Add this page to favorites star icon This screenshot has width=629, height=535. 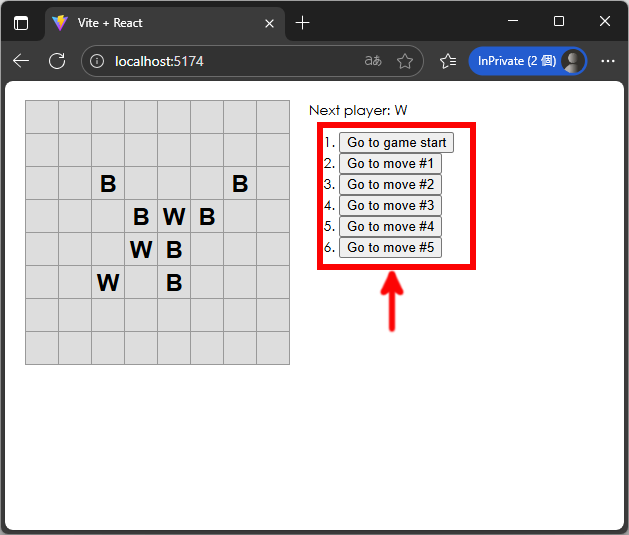point(404,61)
